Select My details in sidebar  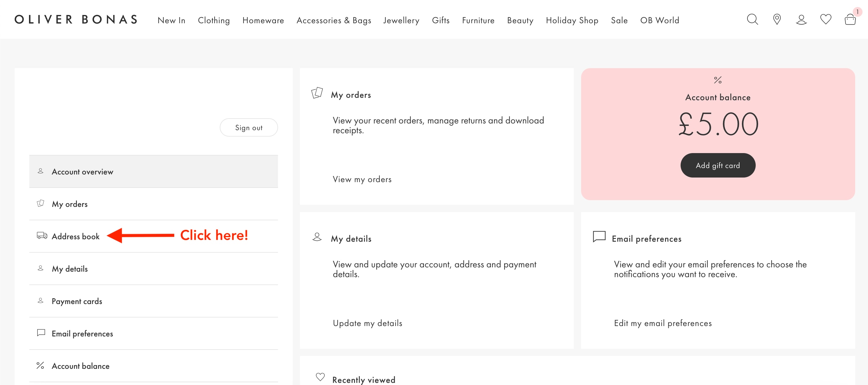click(x=153, y=269)
